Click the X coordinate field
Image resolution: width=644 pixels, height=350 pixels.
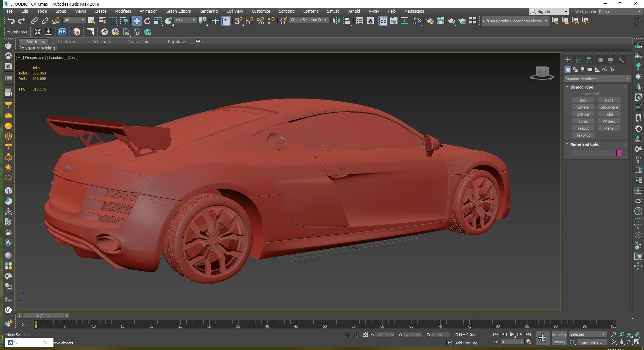coord(384,335)
